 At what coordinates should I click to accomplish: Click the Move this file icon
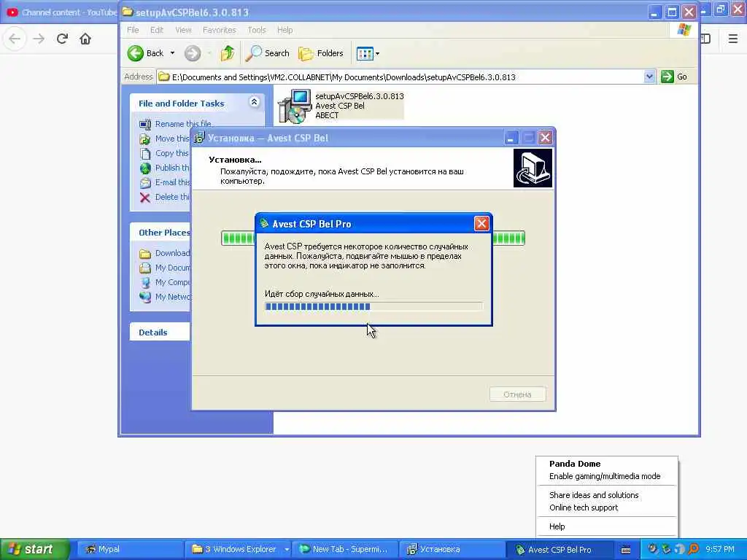(x=145, y=139)
